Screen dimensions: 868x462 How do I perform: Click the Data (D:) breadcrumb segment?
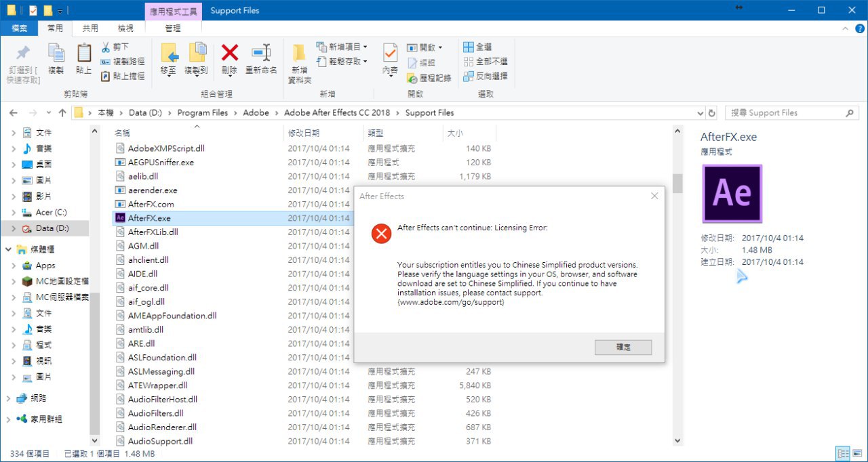145,112
